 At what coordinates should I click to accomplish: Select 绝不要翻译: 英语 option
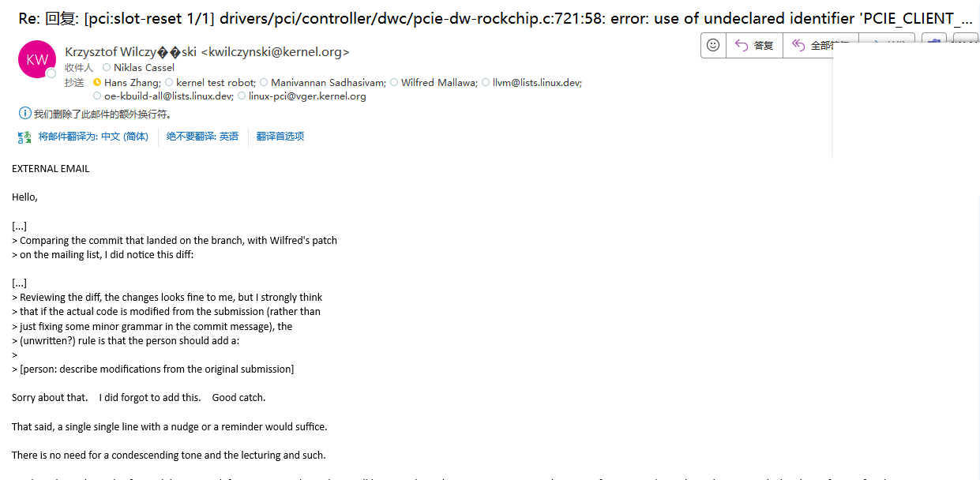tap(202, 137)
